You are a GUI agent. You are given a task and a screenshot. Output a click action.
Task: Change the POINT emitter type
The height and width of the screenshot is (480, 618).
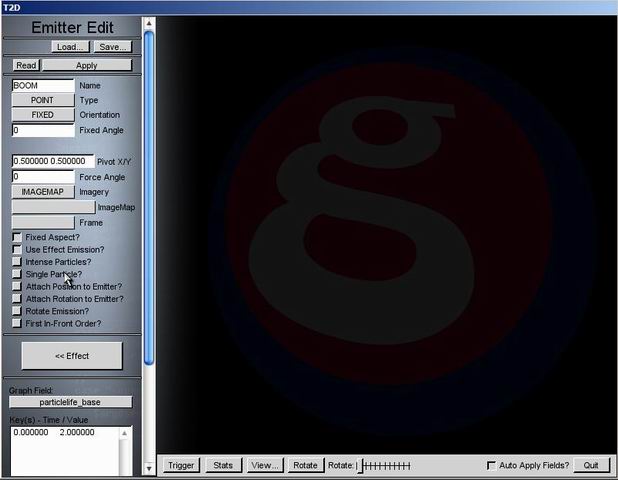(43, 100)
